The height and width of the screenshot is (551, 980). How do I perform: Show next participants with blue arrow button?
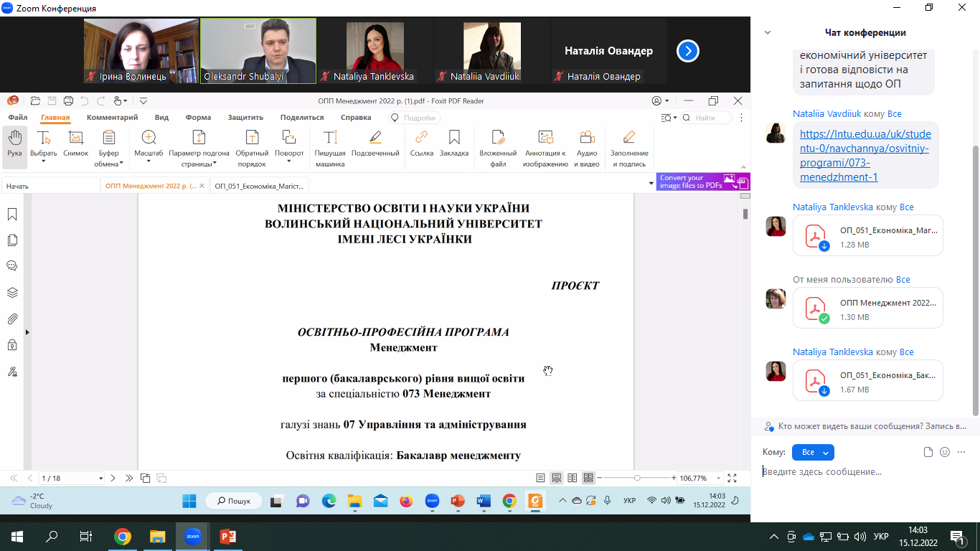coord(687,51)
